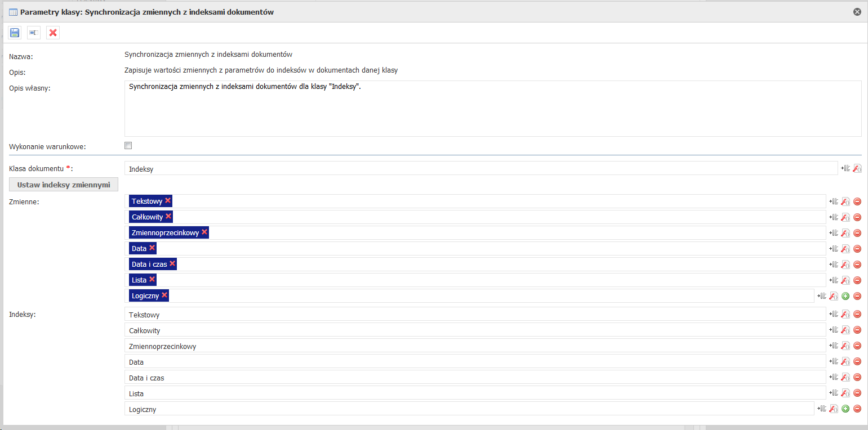Click the blue floppy disk save icon
The height and width of the screenshot is (430, 868).
coord(15,33)
